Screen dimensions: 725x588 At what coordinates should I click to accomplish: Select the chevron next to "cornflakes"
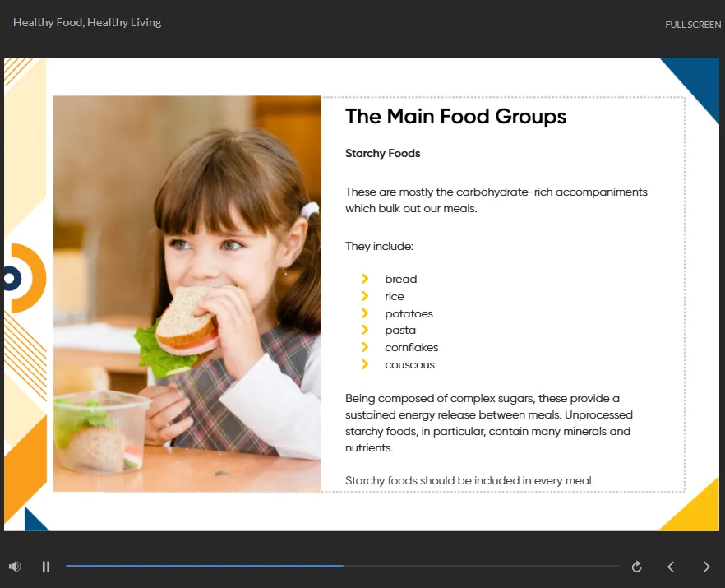pyautogui.click(x=365, y=347)
